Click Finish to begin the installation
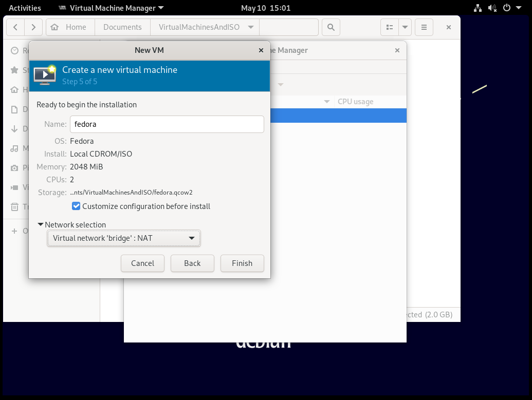The image size is (532, 400). coord(242,263)
